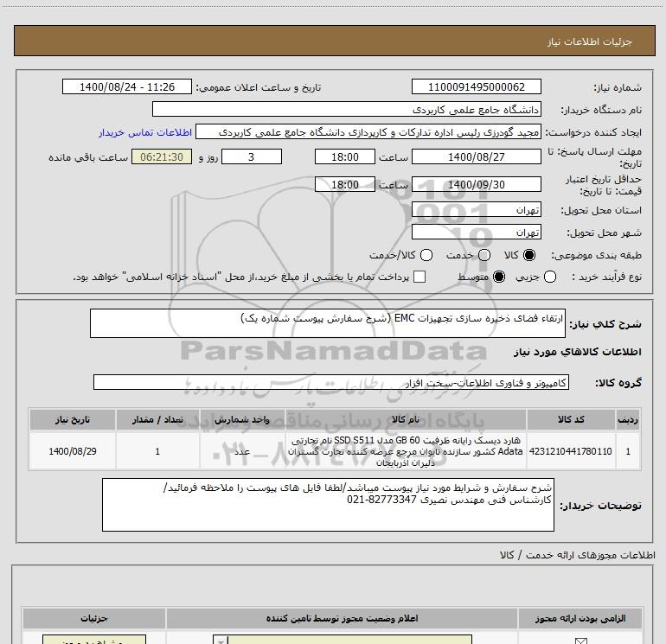The width and height of the screenshot is (666, 644).
Task: Click general description field about EMC
Action: tap(328, 323)
